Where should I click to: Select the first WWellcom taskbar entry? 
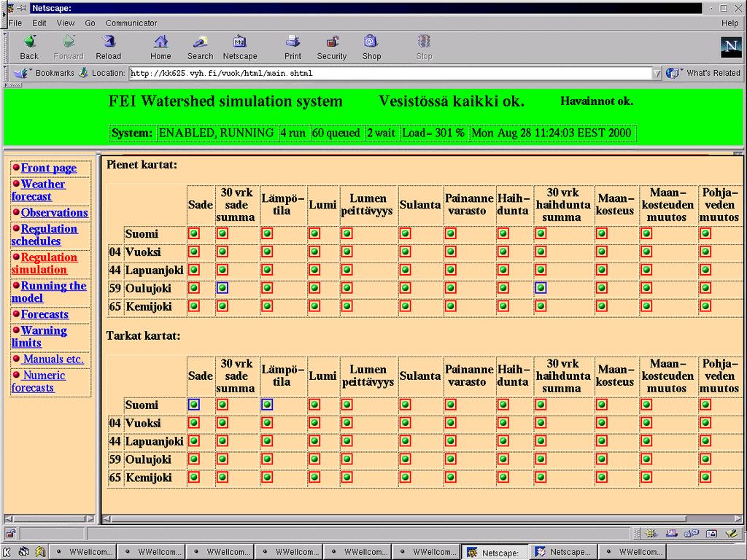[x=84, y=552]
